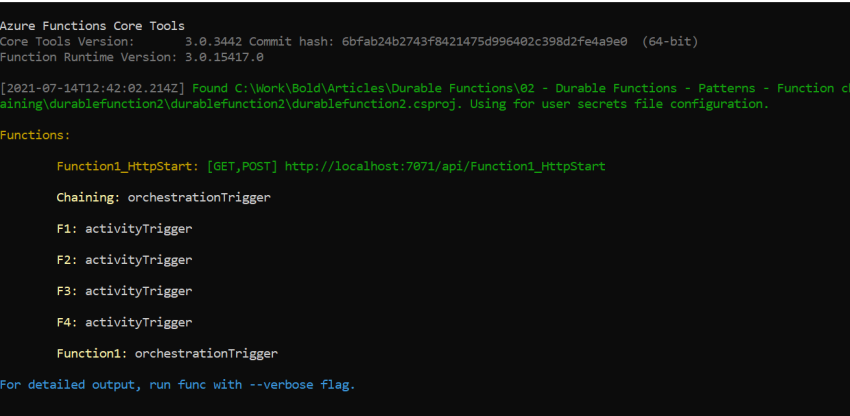
Task: Click the timestamp 2021-07-14T12:42:02.214Z
Action: pyautogui.click(x=93, y=88)
